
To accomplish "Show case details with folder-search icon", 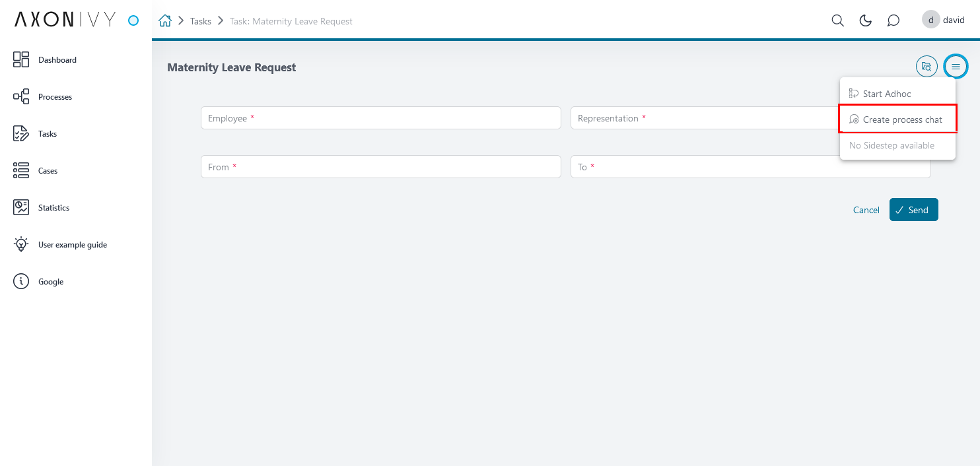I will tap(927, 66).
